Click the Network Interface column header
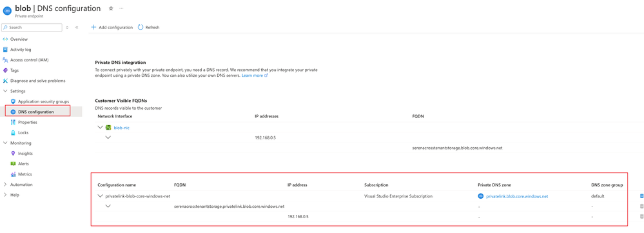644x233 pixels. tap(115, 116)
